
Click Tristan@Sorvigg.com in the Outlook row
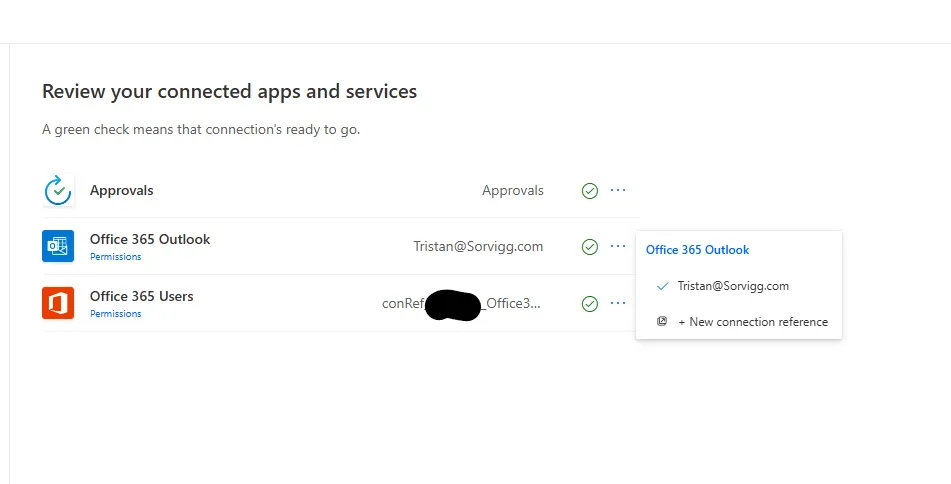tap(478, 246)
